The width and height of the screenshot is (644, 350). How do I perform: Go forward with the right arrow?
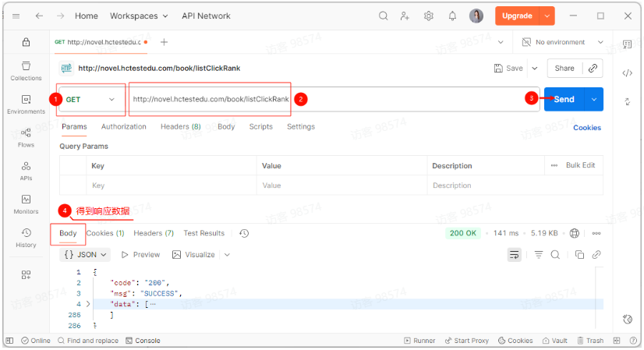point(60,16)
